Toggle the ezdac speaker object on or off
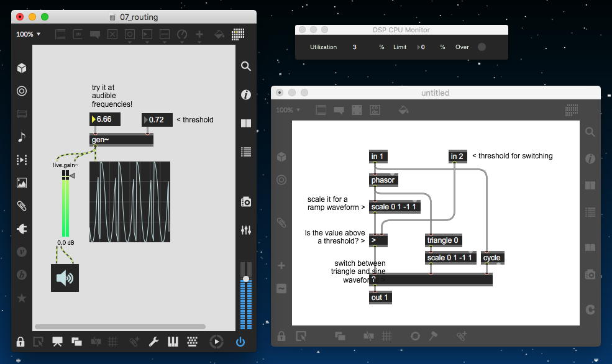This screenshot has height=364, width=612. [x=65, y=278]
